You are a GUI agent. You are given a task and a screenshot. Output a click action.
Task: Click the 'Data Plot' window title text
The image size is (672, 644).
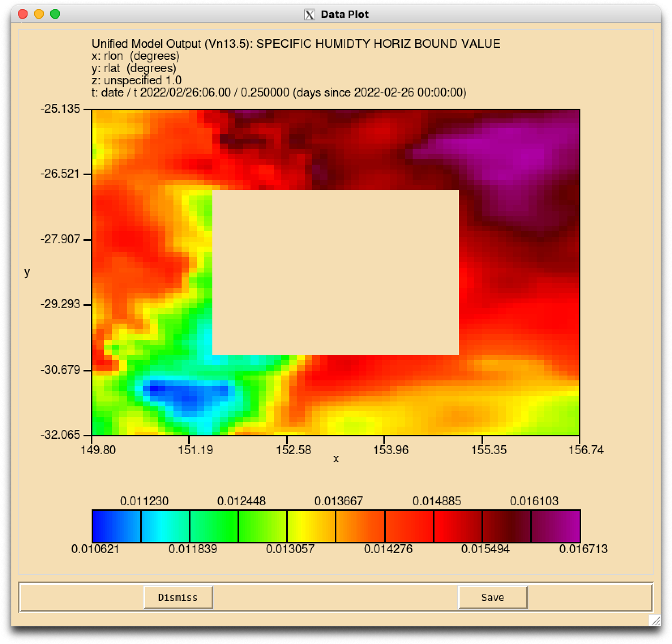(345, 15)
